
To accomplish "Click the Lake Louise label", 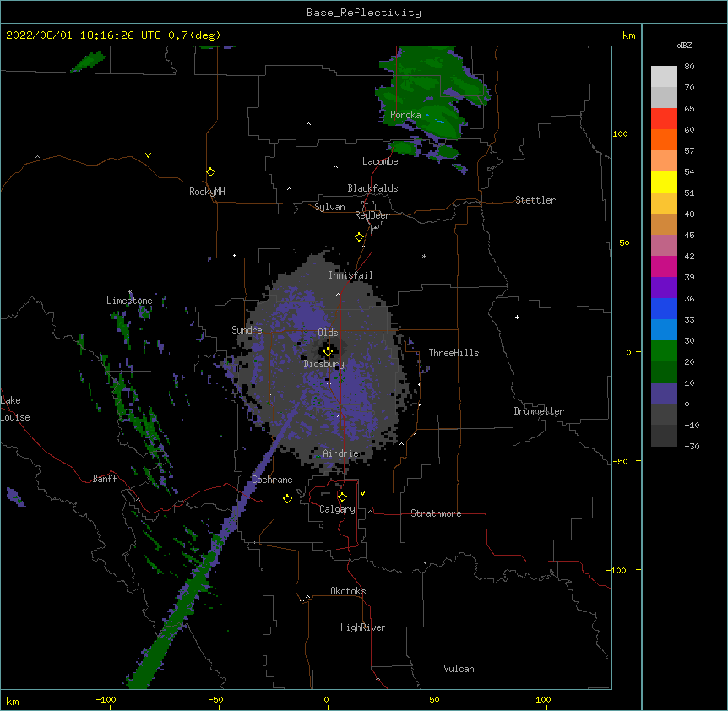I will pos(15,409).
